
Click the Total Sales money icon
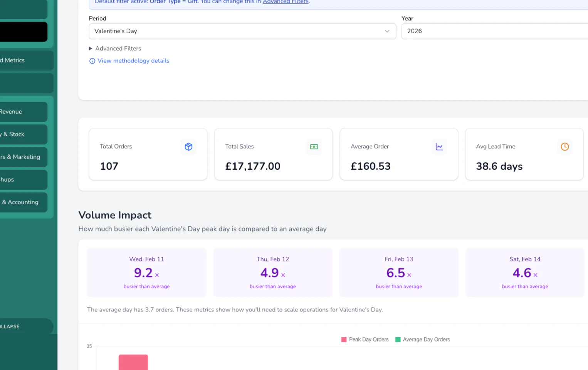(314, 147)
